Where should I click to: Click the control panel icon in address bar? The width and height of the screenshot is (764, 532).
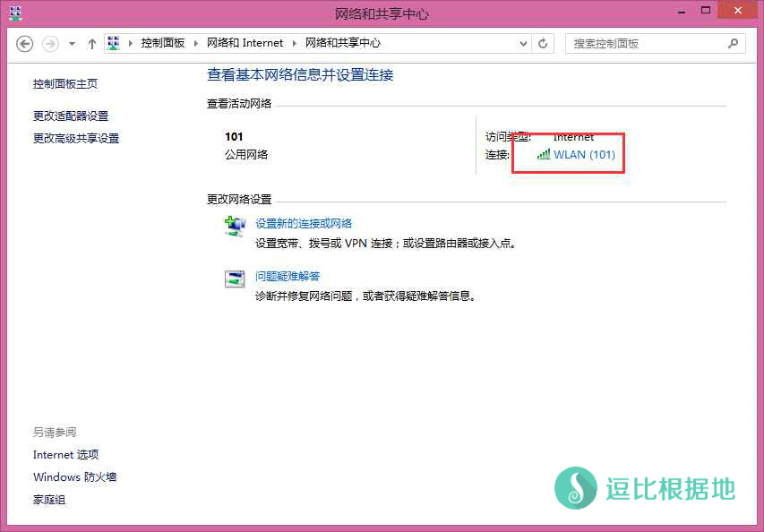click(x=114, y=43)
